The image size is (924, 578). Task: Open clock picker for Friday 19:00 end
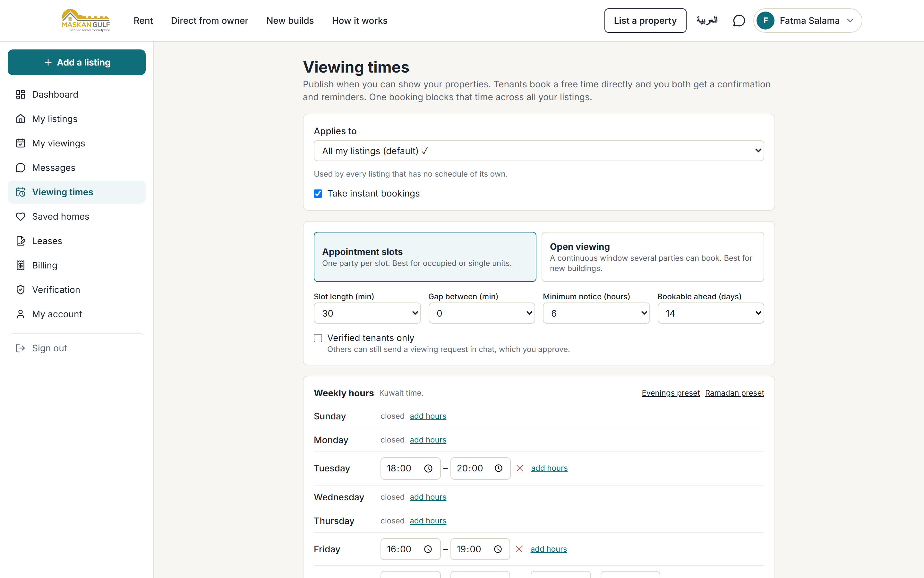point(498,549)
